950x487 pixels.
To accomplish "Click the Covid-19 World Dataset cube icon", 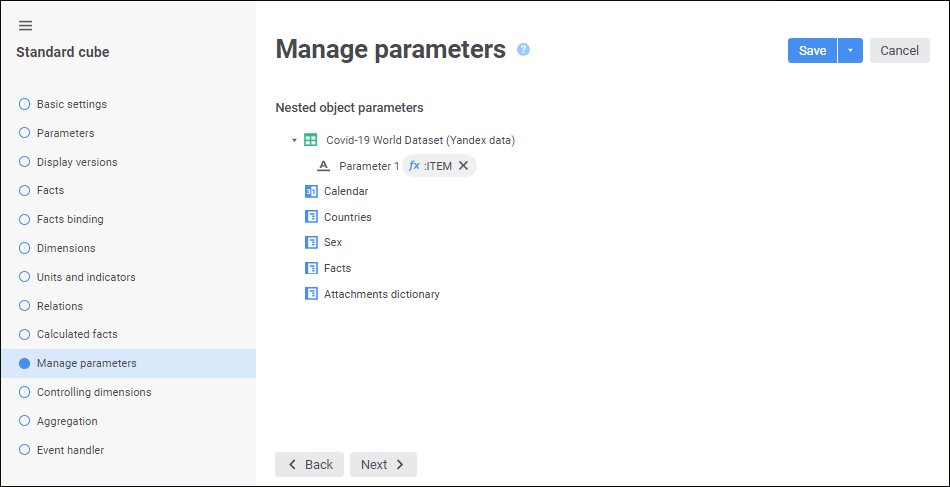I will [311, 140].
